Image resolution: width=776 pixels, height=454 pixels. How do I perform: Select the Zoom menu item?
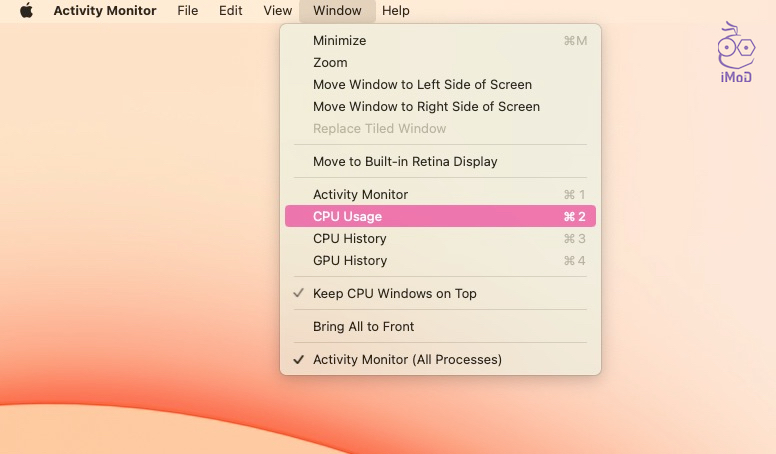coord(331,63)
